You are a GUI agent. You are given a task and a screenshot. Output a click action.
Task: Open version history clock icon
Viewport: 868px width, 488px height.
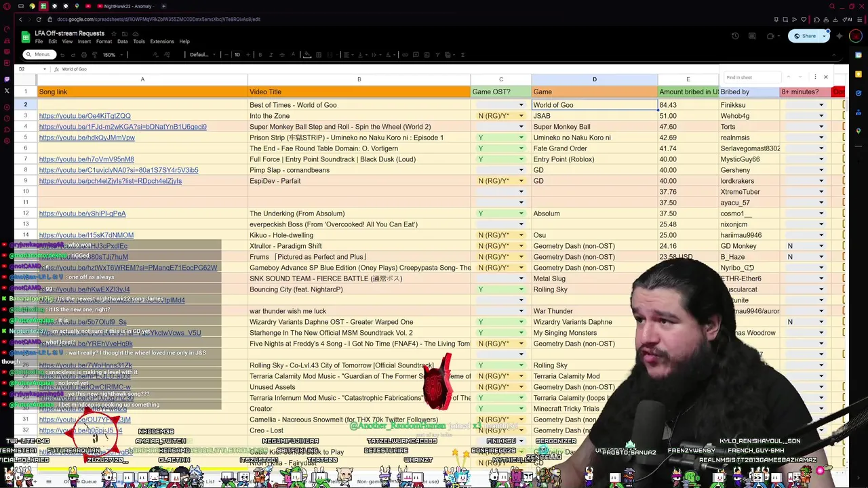[735, 36]
